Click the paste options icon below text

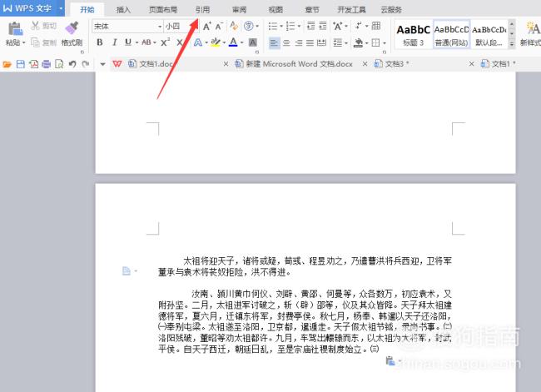click(390, 360)
